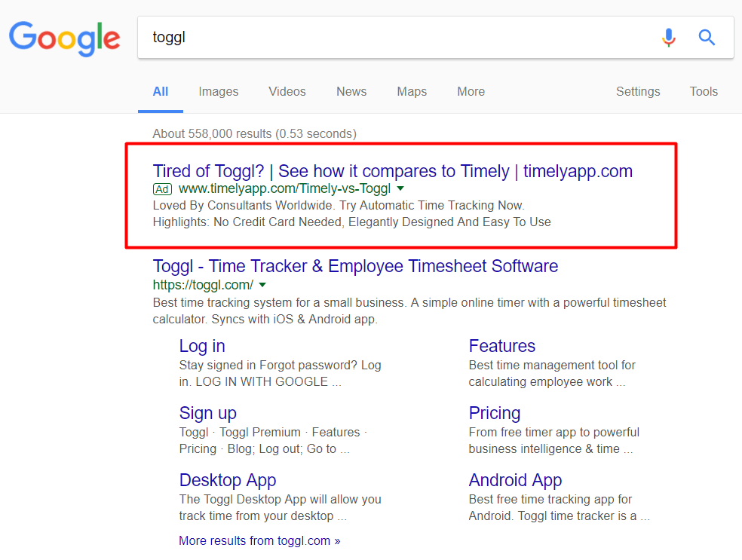Open the Tired of Toggl ad link

[x=392, y=171]
